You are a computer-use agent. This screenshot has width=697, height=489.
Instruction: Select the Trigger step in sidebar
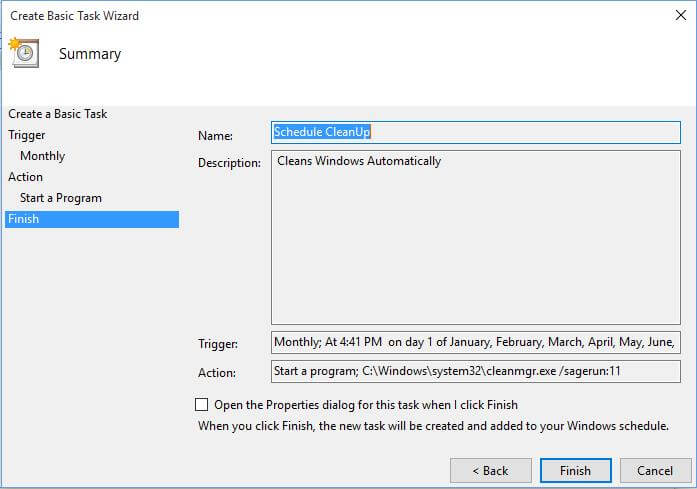[x=27, y=135]
